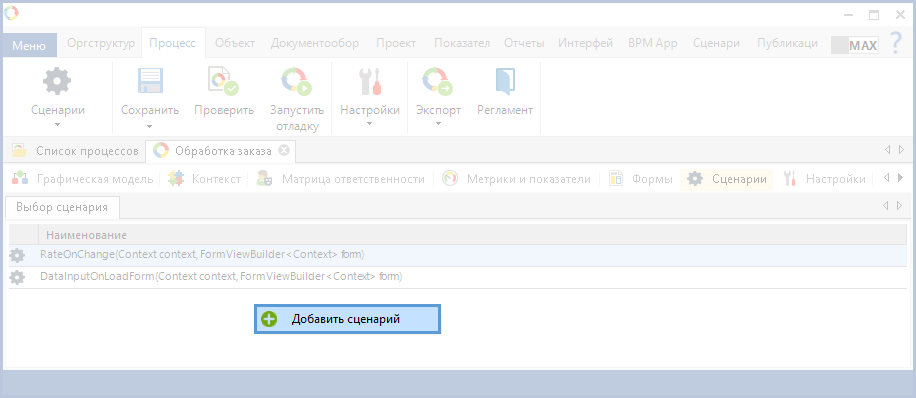Expand the Сценарии ribbon dropdown arrow
The width and height of the screenshot is (916, 398).
(x=57, y=124)
